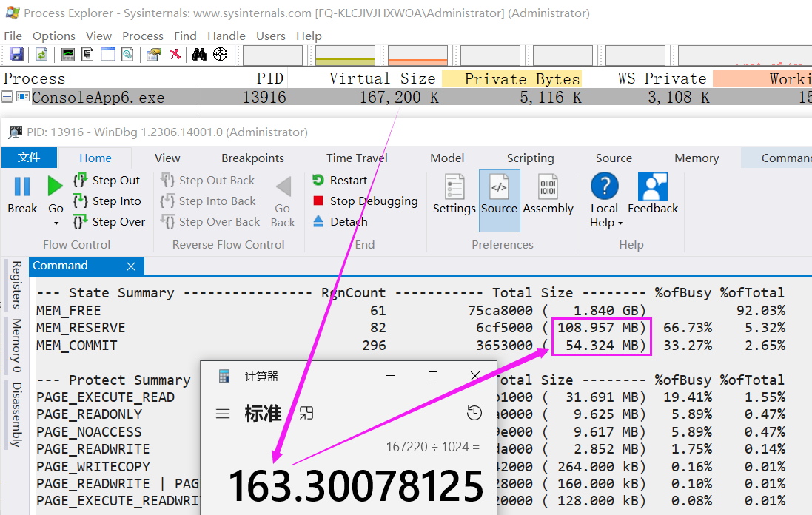Select the crosshair Find Window's Process icon
This screenshot has height=515, width=812.
pos(221,54)
